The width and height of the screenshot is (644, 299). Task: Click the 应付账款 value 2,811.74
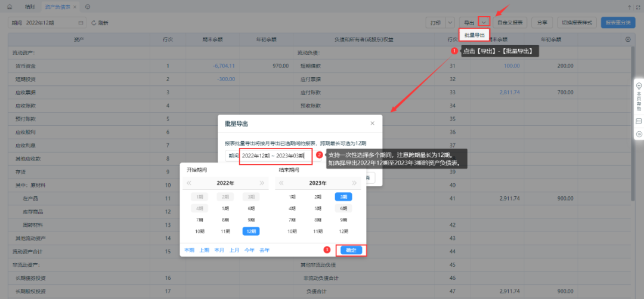(x=510, y=92)
